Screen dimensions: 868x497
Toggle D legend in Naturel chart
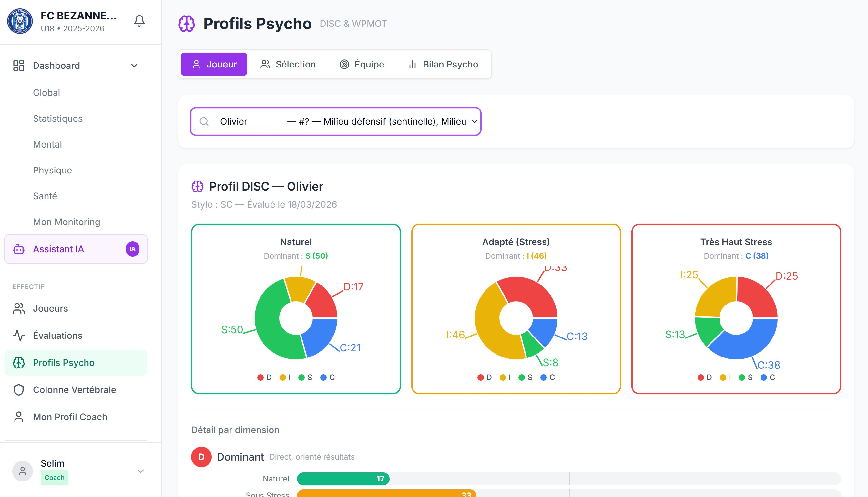tap(264, 378)
